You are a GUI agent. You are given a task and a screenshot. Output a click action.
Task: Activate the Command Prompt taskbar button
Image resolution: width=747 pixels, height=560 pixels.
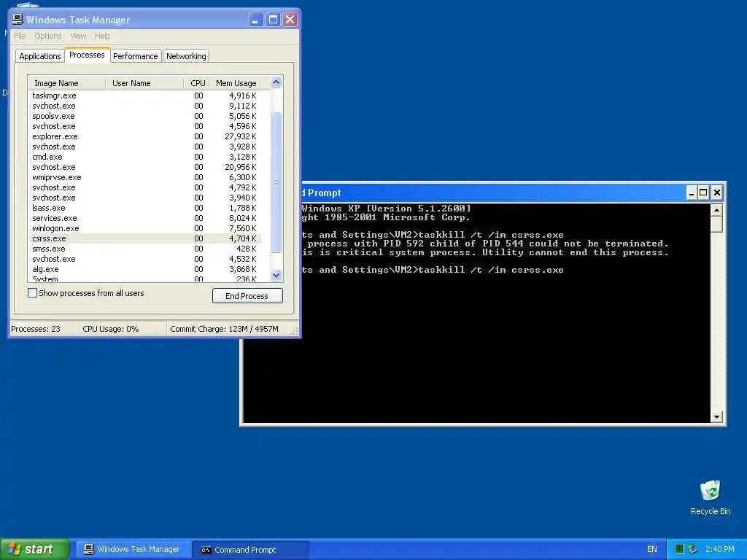point(251,550)
